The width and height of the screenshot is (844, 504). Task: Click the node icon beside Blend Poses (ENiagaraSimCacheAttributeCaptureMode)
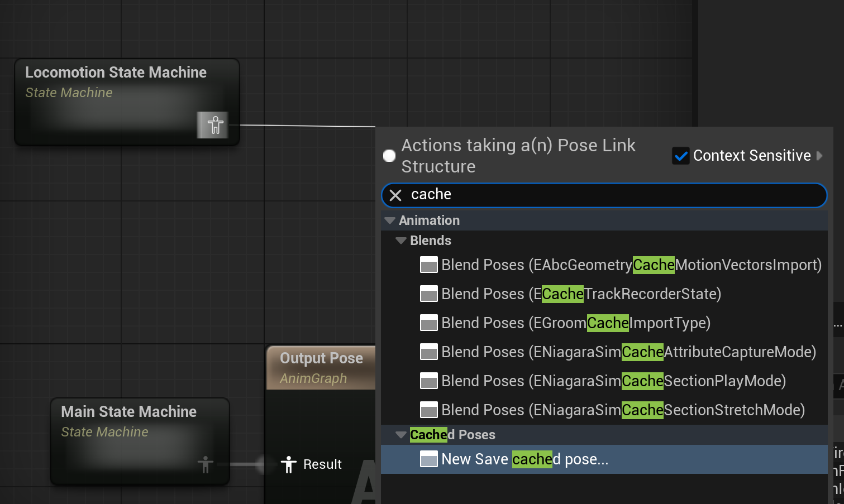click(x=428, y=352)
